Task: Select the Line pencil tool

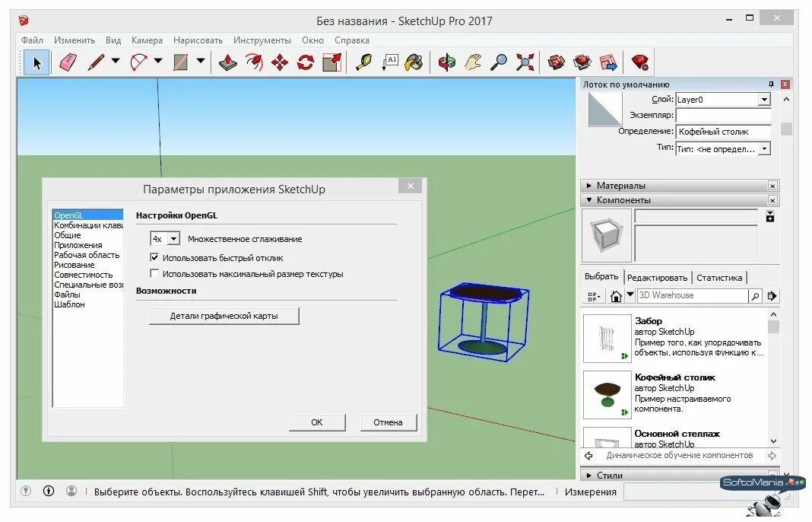Action: [97, 62]
